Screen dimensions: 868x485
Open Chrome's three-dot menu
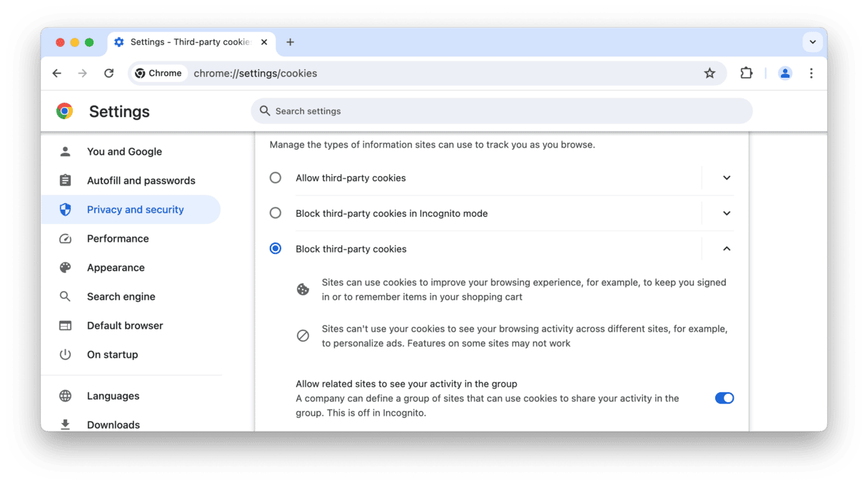811,73
